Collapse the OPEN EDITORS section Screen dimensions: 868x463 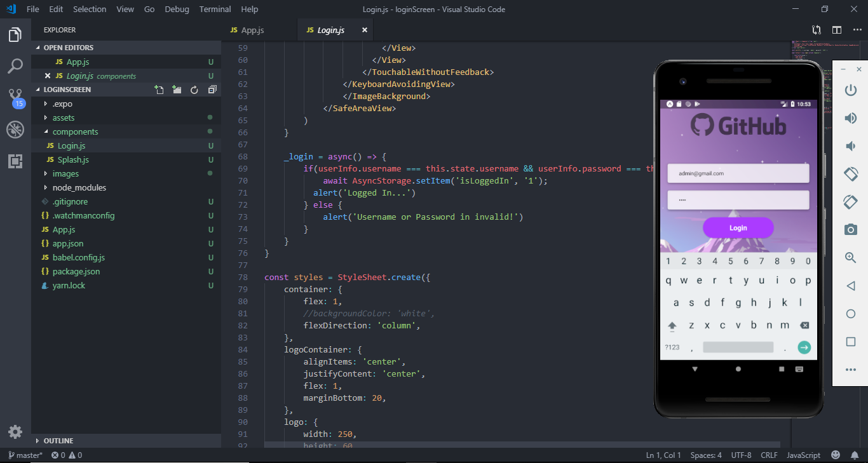click(x=126, y=48)
